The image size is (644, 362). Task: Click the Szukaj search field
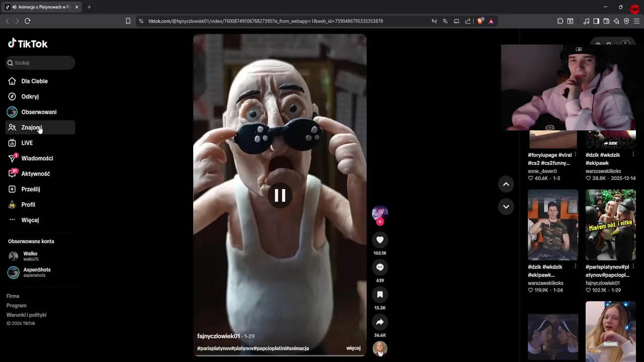[40, 63]
